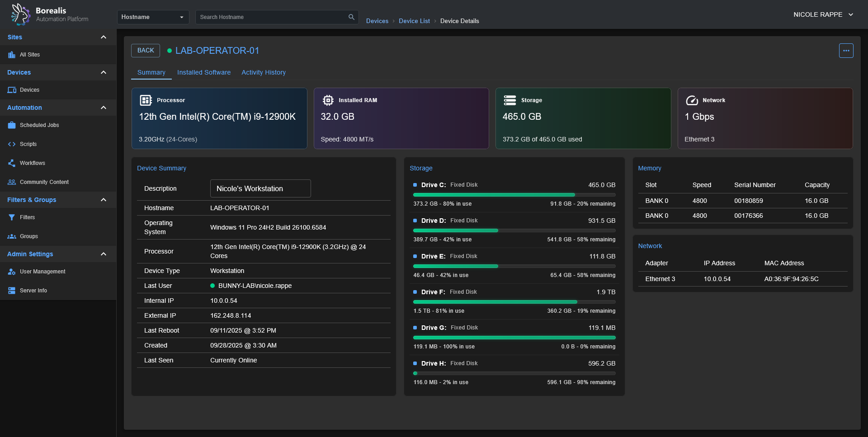Go to Device List breadcrumb link
The height and width of the screenshot is (437, 868).
point(414,21)
